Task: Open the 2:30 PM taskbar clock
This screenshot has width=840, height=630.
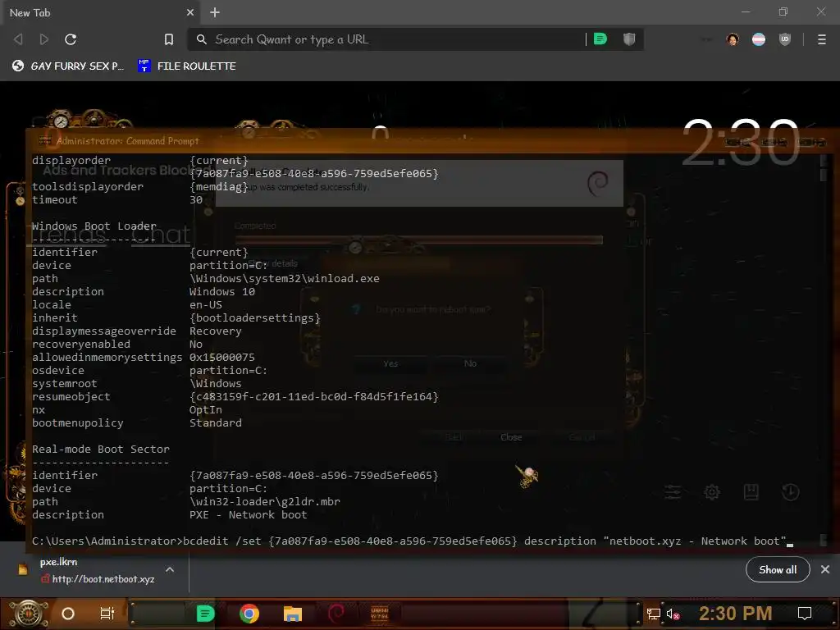Action: coord(735,614)
